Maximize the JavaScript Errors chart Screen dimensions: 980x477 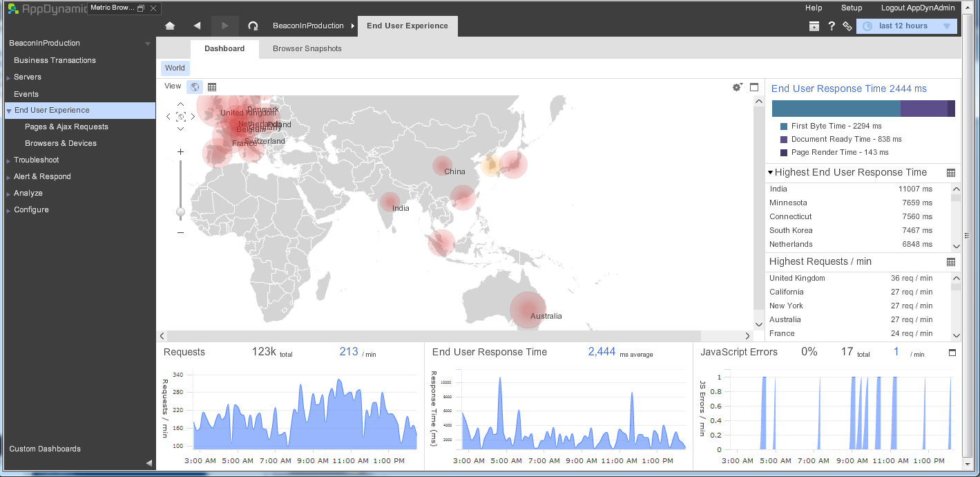[x=952, y=353]
